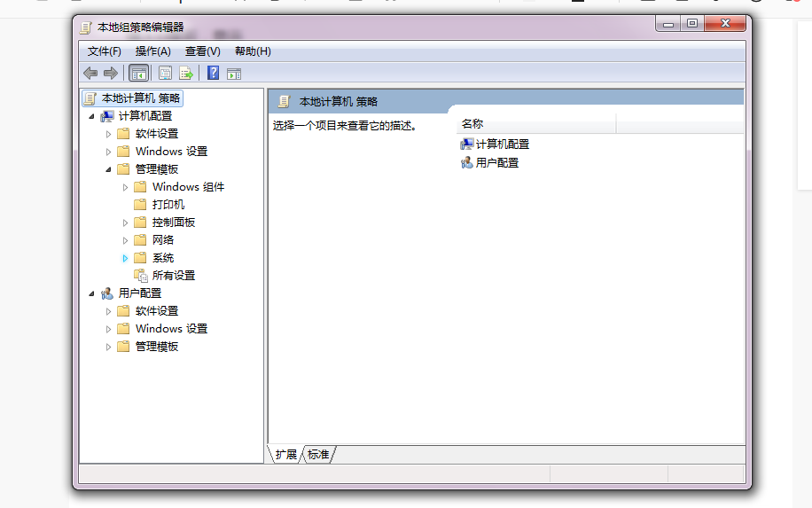This screenshot has height=508, width=812.
Task: Open Help via blue question mark icon
Action: [x=213, y=73]
